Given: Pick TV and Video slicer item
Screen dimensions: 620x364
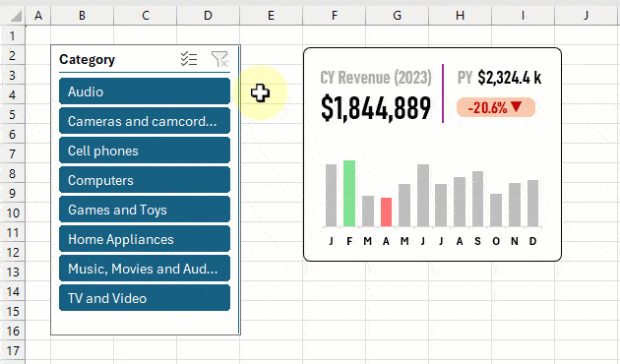Looking at the screenshot, I should [145, 298].
